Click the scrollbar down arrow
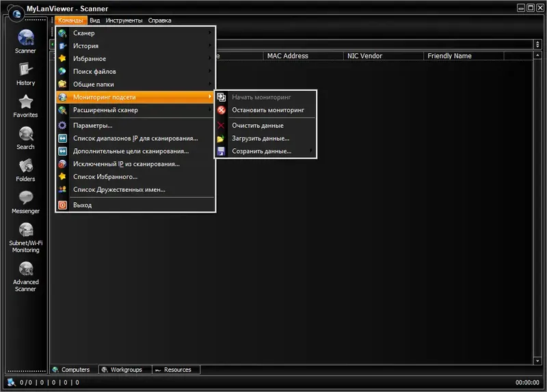 [537, 361]
